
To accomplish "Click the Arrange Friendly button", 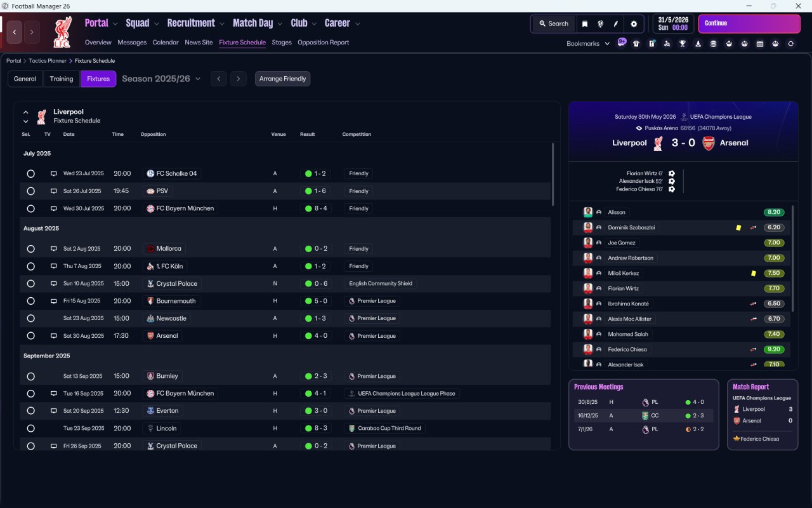I will tap(283, 79).
